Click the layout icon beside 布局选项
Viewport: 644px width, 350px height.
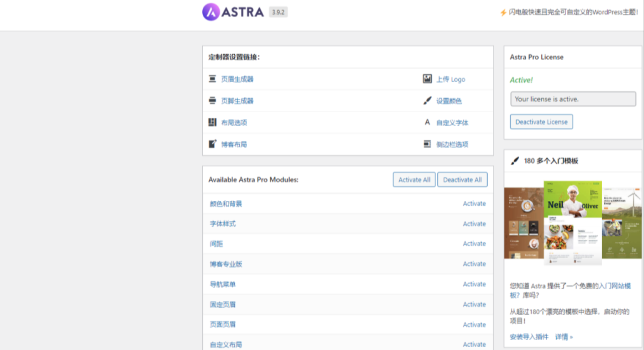(x=212, y=122)
